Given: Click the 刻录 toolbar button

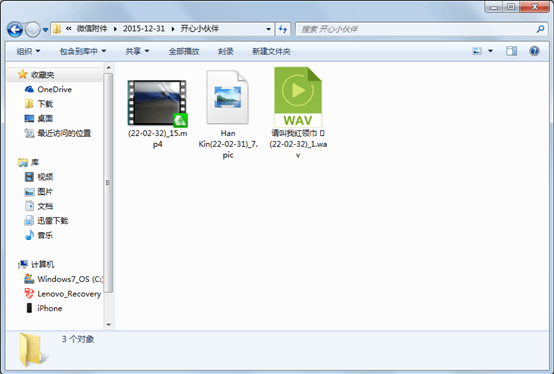Looking at the screenshot, I should click(226, 52).
